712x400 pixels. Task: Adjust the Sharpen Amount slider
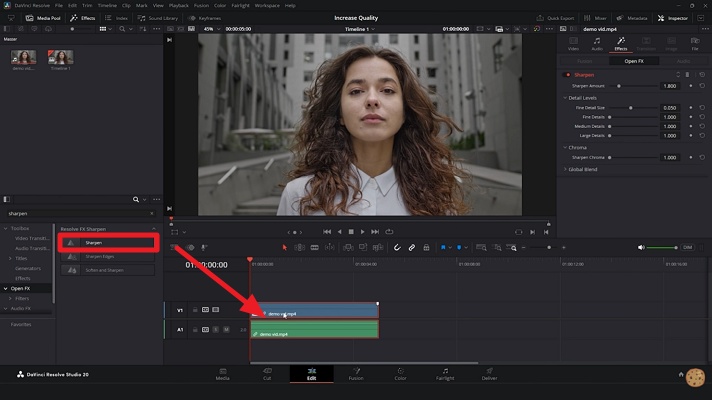618,86
